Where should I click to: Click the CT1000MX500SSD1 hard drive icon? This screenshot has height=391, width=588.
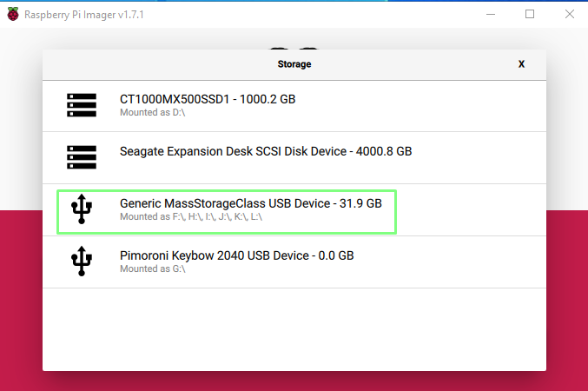point(82,105)
